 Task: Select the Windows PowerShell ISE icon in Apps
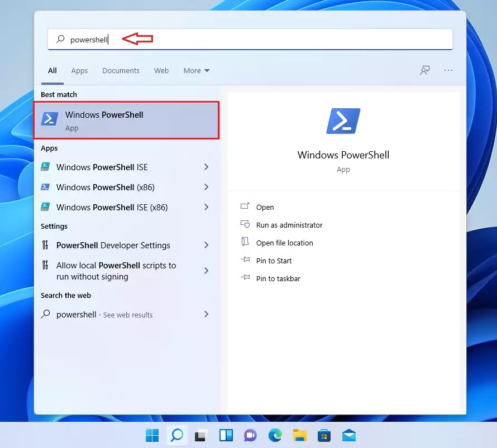pos(45,167)
